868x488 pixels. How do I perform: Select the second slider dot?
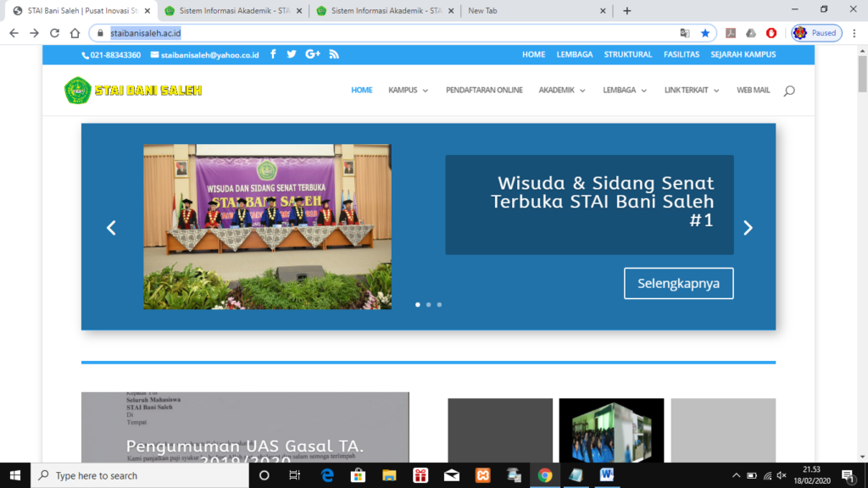(x=428, y=305)
